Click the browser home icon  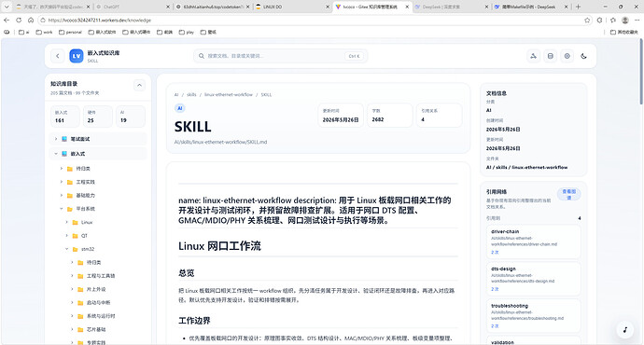[31, 20]
